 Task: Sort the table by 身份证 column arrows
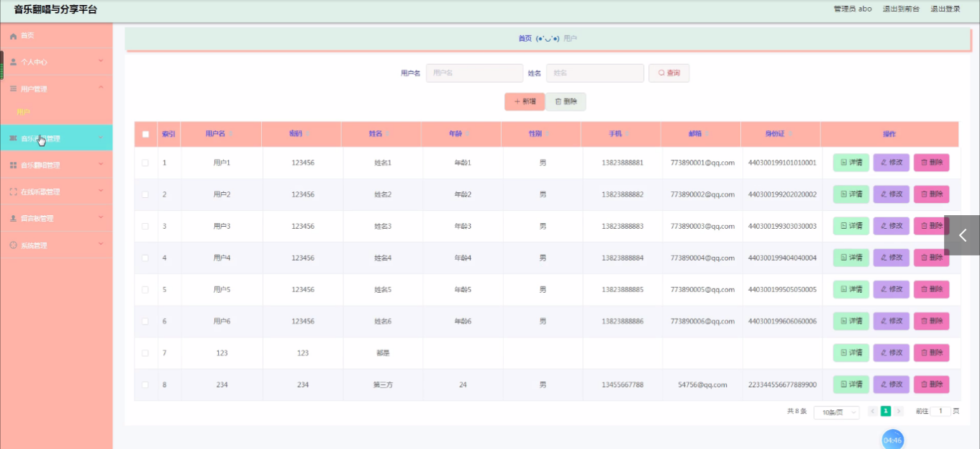pyautogui.click(x=791, y=134)
